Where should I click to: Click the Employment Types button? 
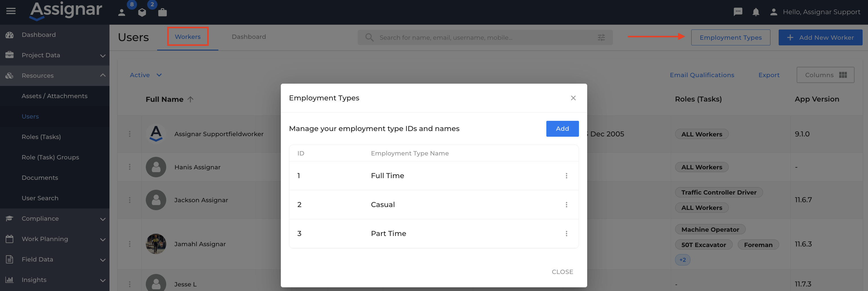(730, 37)
